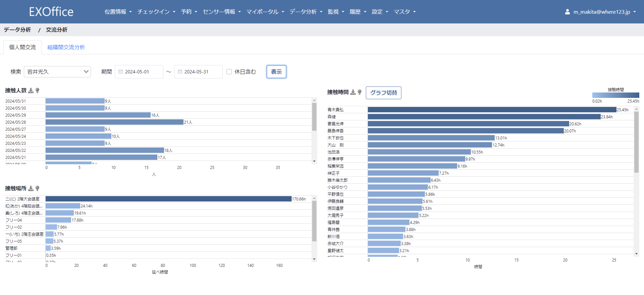Open the チェックイン menu

click(156, 12)
